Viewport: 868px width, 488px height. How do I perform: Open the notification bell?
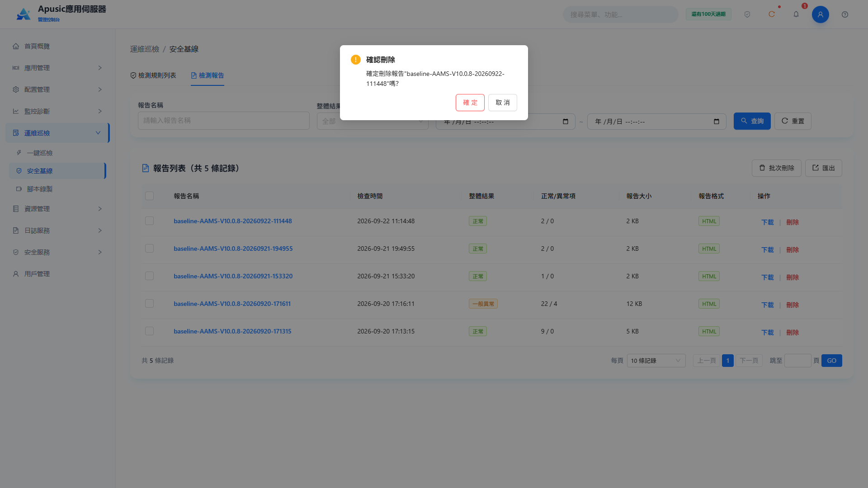tap(796, 14)
